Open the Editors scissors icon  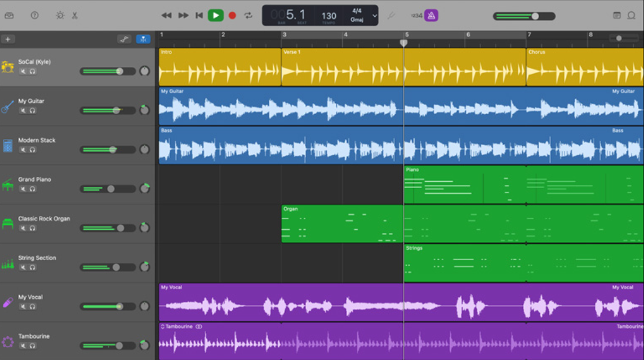point(75,16)
